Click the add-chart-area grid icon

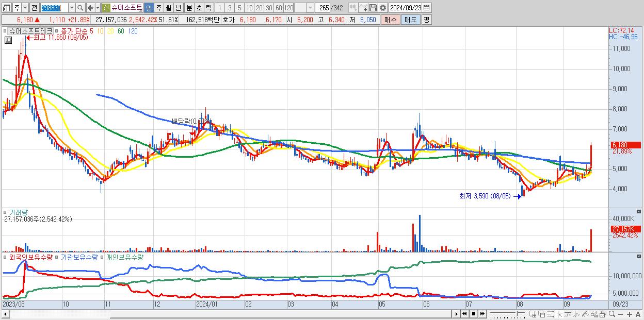point(533,314)
